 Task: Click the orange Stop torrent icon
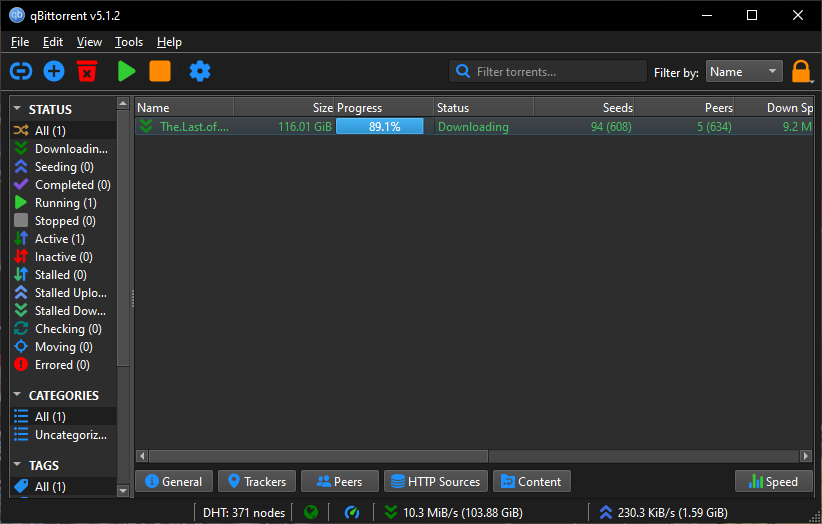tap(160, 71)
